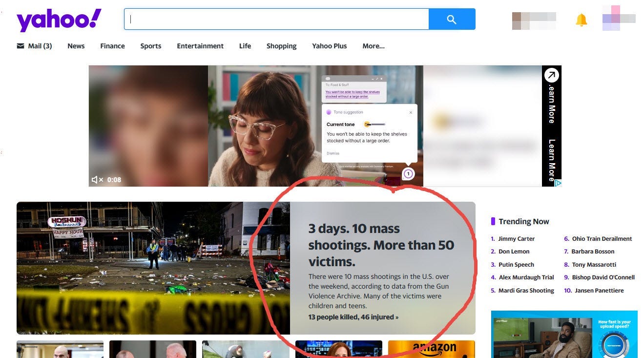Image resolution: width=644 pixels, height=358 pixels.
Task: Click trending topic Jimmy Carter
Action: [x=516, y=239]
